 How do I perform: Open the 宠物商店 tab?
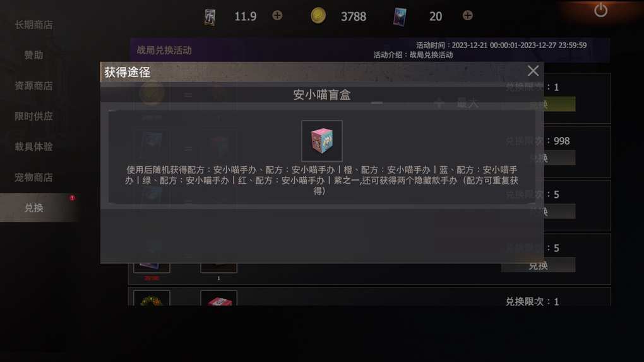pos(33,178)
